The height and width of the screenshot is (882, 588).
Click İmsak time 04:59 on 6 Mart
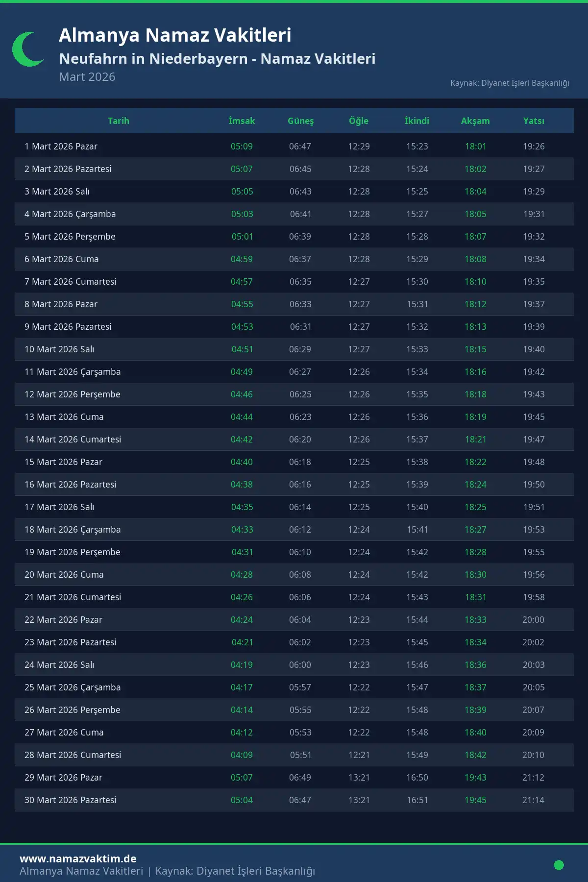[x=242, y=259]
